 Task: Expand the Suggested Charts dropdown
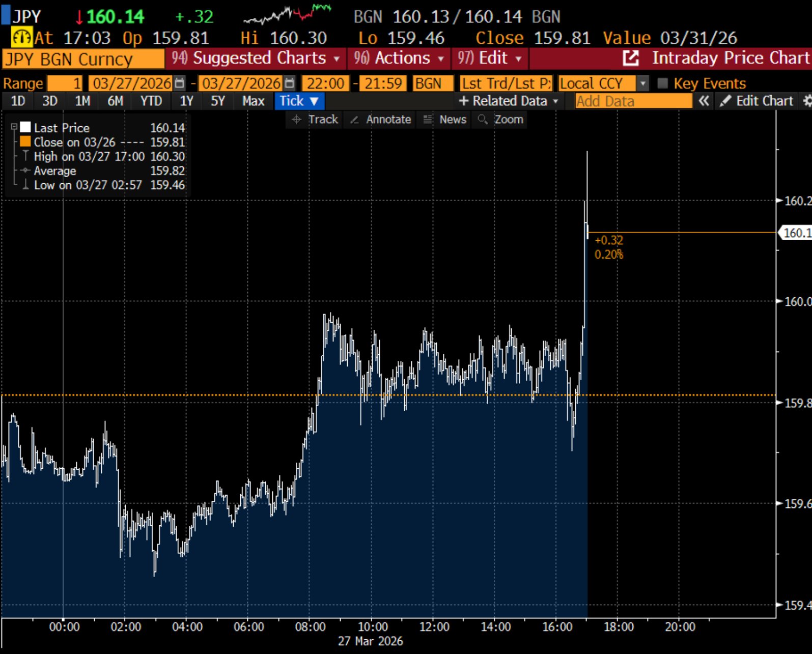pos(256,58)
